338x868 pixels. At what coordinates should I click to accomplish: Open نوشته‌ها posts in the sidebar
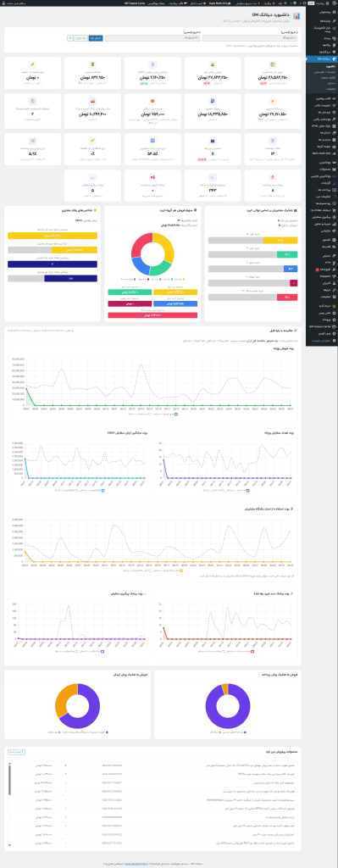pyautogui.click(x=321, y=21)
